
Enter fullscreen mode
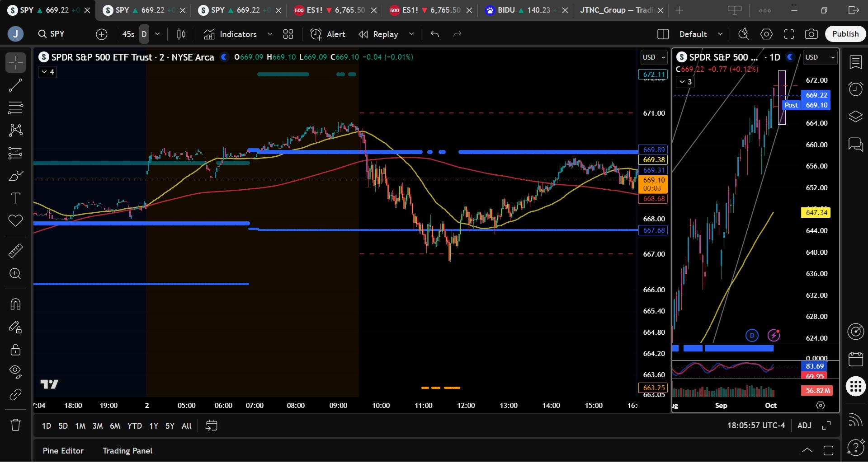coord(789,34)
